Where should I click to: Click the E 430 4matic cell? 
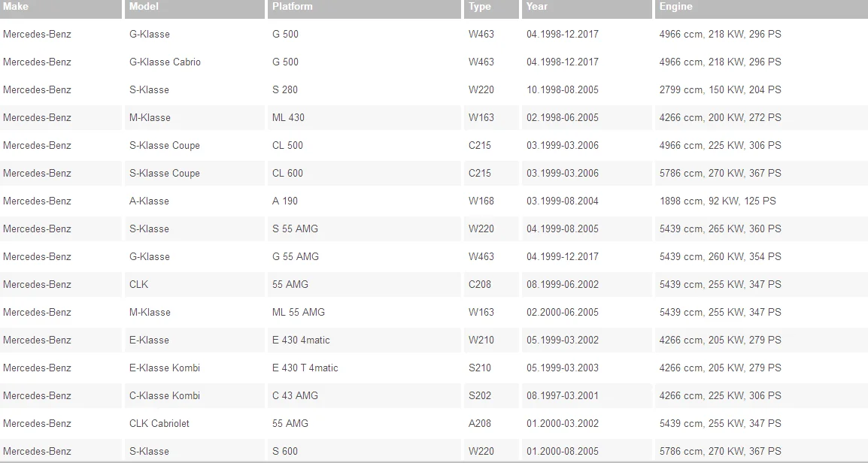pyautogui.click(x=364, y=340)
